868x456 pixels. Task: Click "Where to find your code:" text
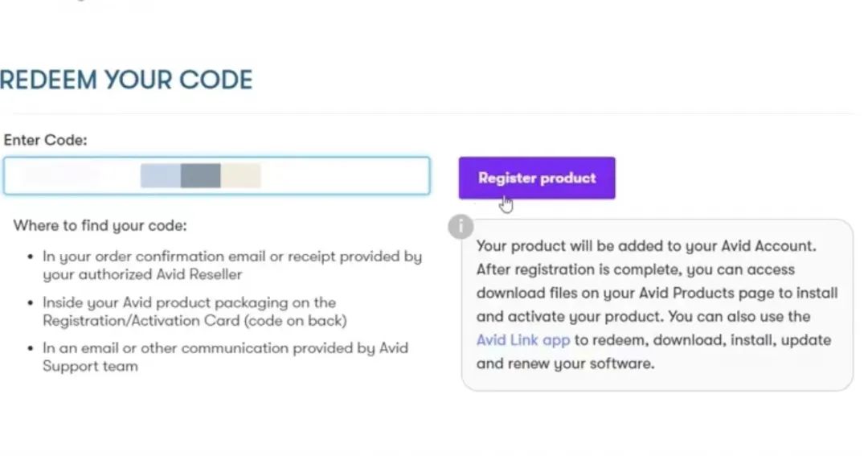pyautogui.click(x=100, y=225)
